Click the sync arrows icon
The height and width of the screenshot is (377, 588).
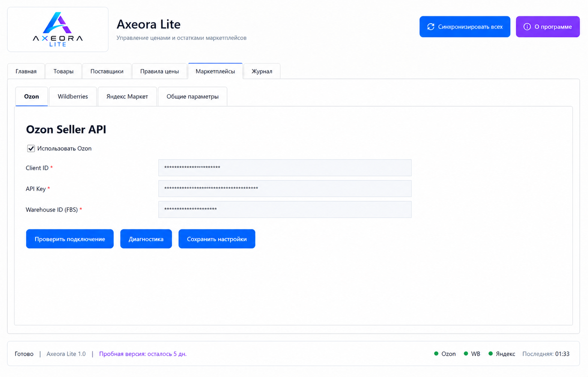tap(431, 27)
